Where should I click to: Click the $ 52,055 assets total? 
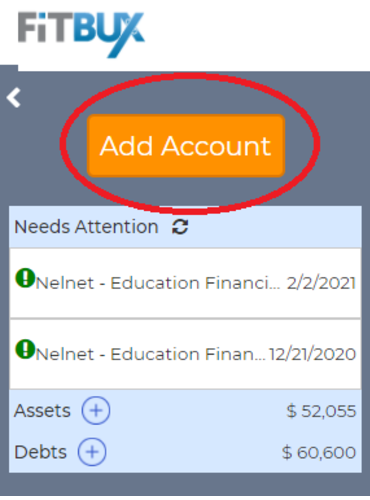point(321,411)
